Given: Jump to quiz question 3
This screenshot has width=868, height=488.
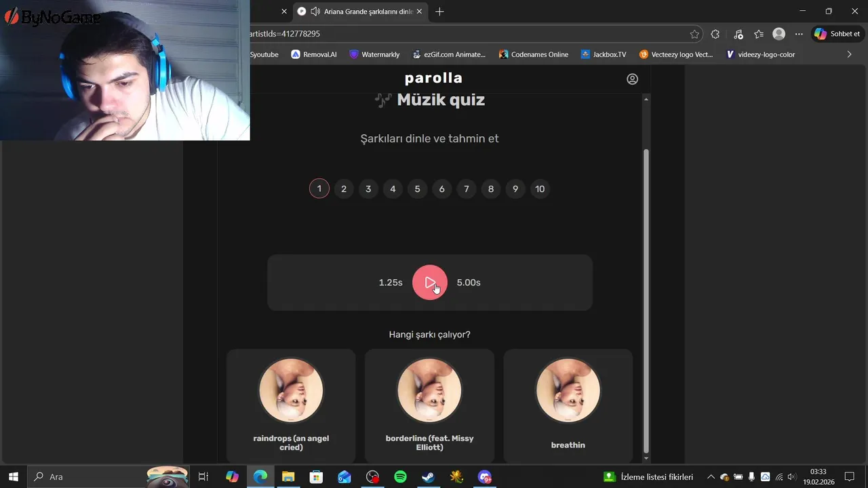Looking at the screenshot, I should (x=368, y=188).
